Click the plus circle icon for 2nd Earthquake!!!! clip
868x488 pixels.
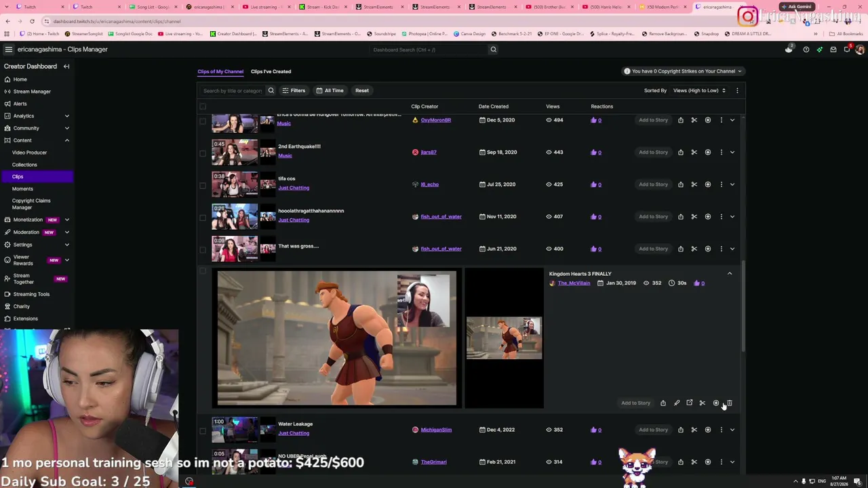pos(707,152)
